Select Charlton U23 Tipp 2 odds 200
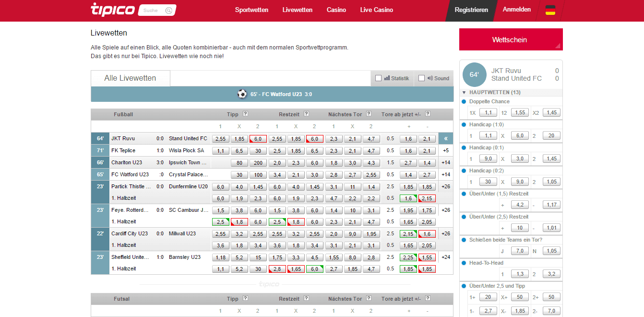This screenshot has height=317, width=644. (258, 162)
